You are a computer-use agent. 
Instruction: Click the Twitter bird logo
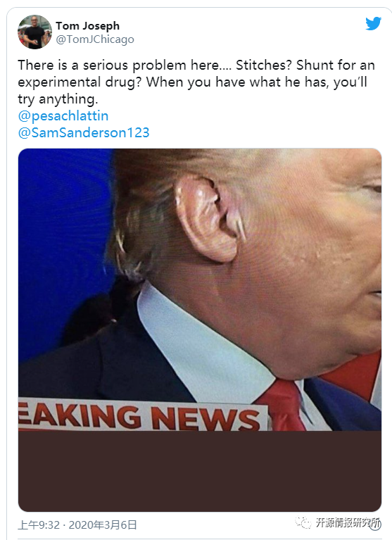(x=374, y=24)
